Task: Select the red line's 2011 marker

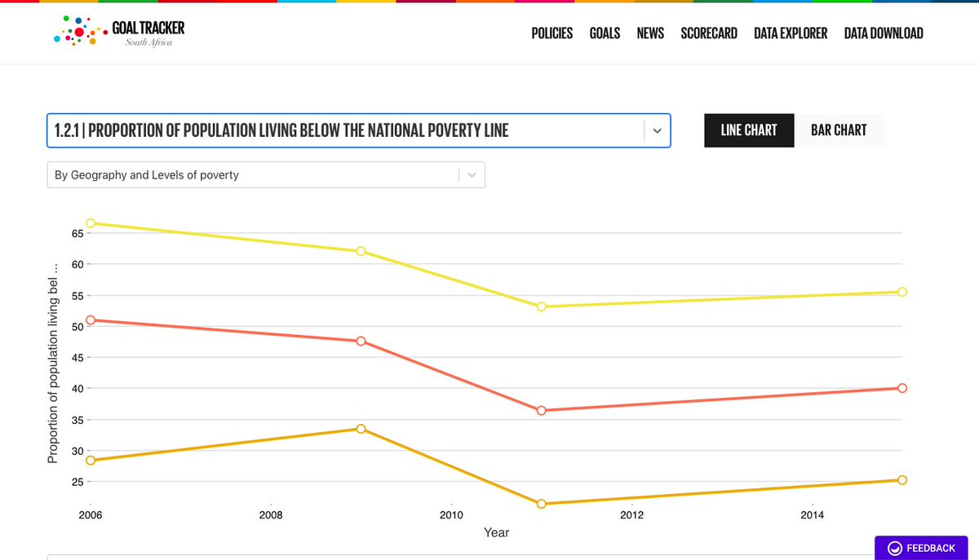Action: coord(541,410)
